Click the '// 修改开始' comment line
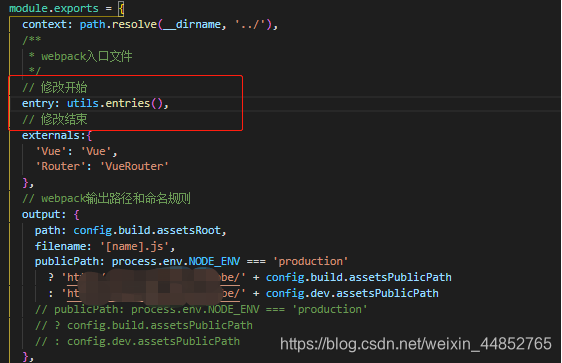 point(54,87)
